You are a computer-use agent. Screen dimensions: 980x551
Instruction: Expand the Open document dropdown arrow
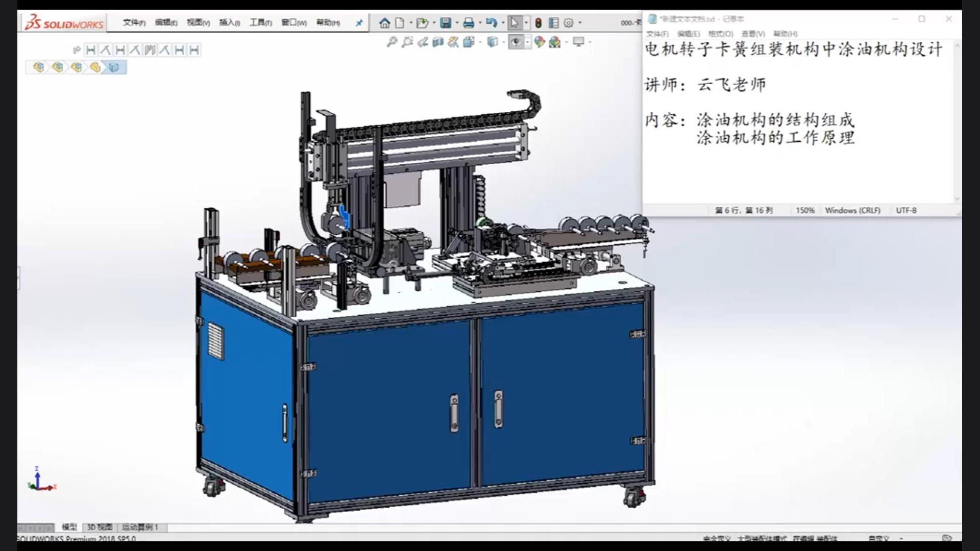[434, 23]
